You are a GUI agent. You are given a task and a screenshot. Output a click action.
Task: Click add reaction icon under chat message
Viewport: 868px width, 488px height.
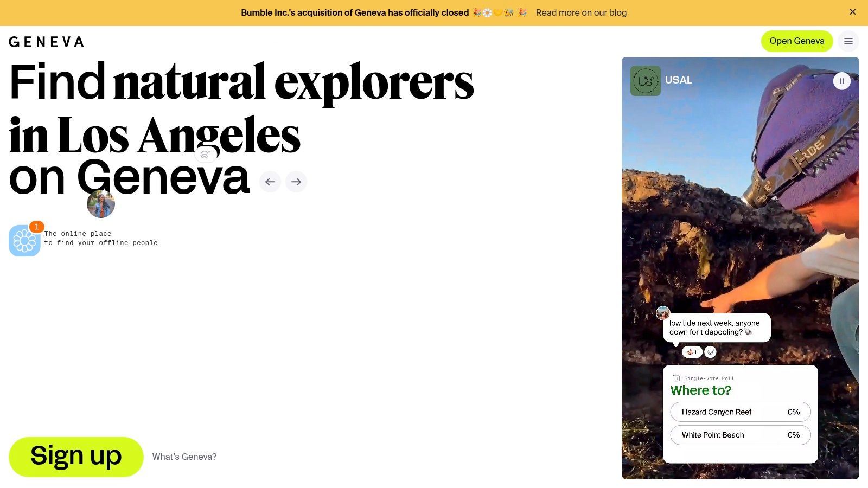[x=710, y=352]
